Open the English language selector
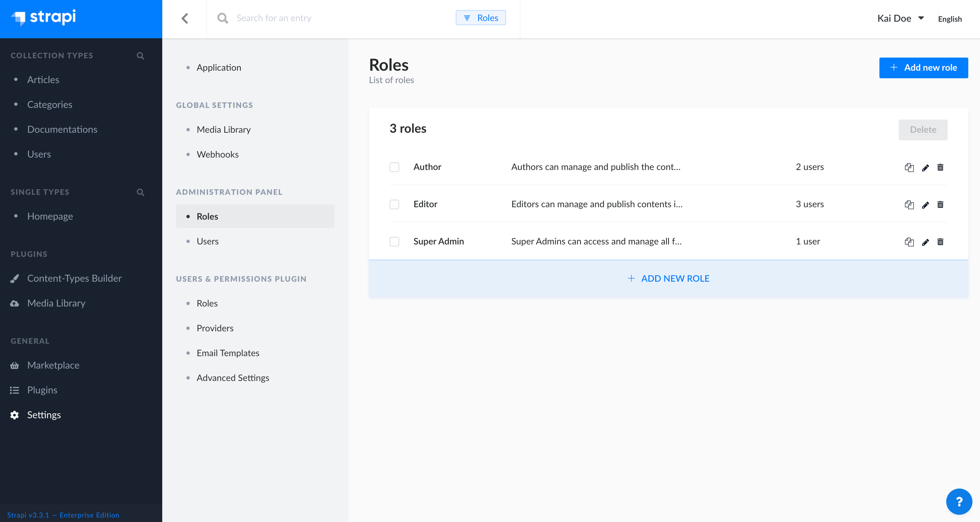The height and width of the screenshot is (522, 980). click(950, 19)
